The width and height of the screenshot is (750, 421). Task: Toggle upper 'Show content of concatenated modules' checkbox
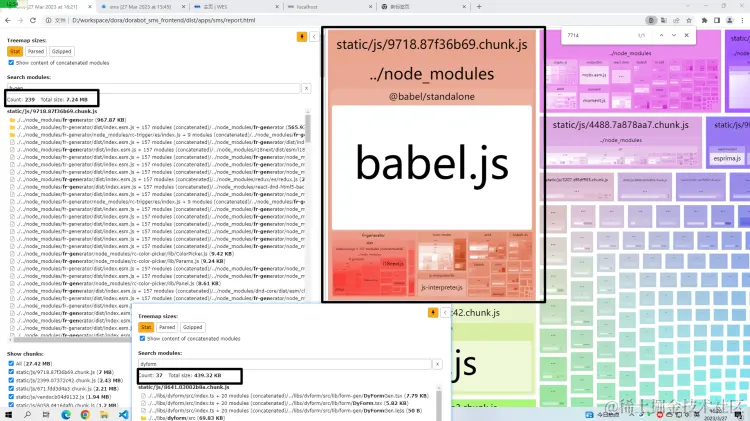pos(11,63)
